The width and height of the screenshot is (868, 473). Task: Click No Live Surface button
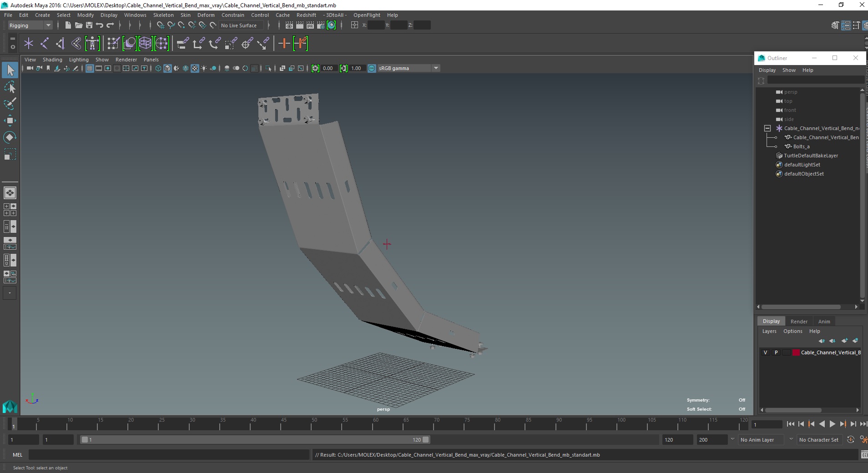click(x=239, y=25)
